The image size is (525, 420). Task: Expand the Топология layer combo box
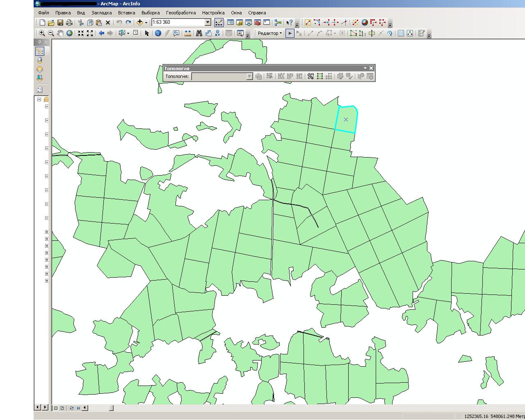click(x=249, y=77)
